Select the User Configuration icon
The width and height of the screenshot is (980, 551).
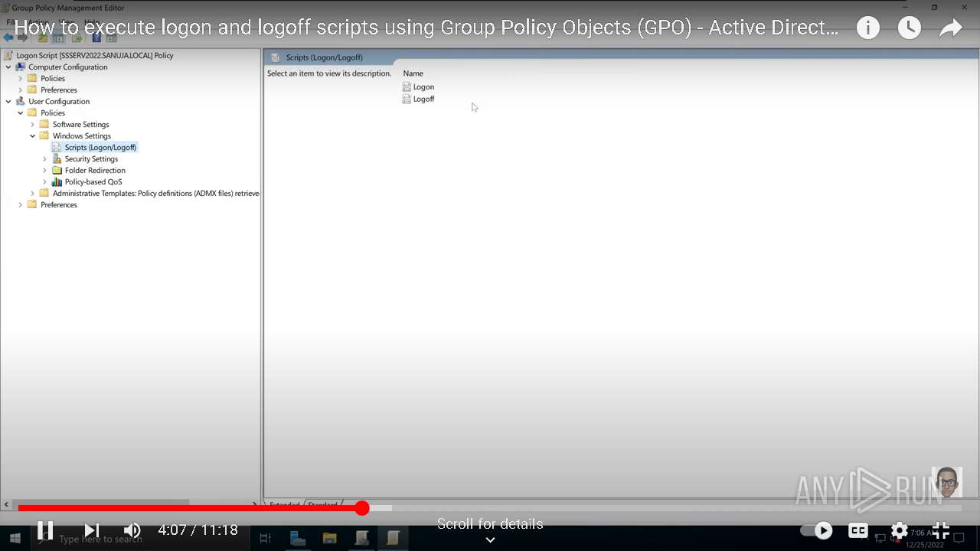coord(20,101)
